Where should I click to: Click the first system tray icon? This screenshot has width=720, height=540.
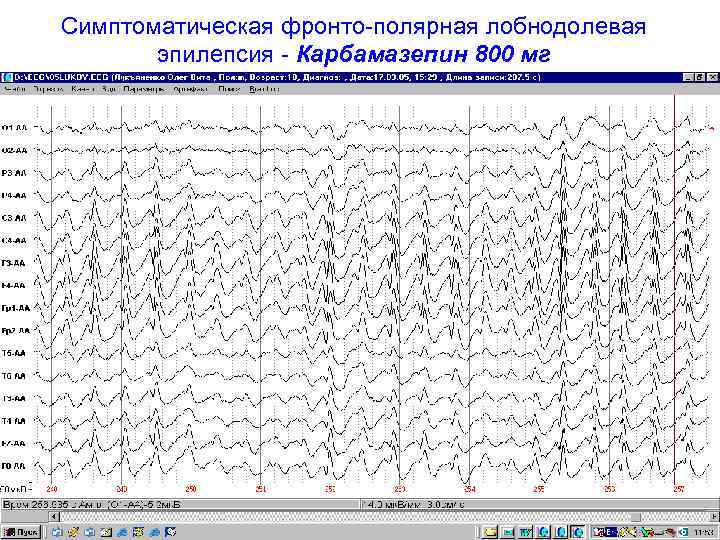tap(597, 533)
